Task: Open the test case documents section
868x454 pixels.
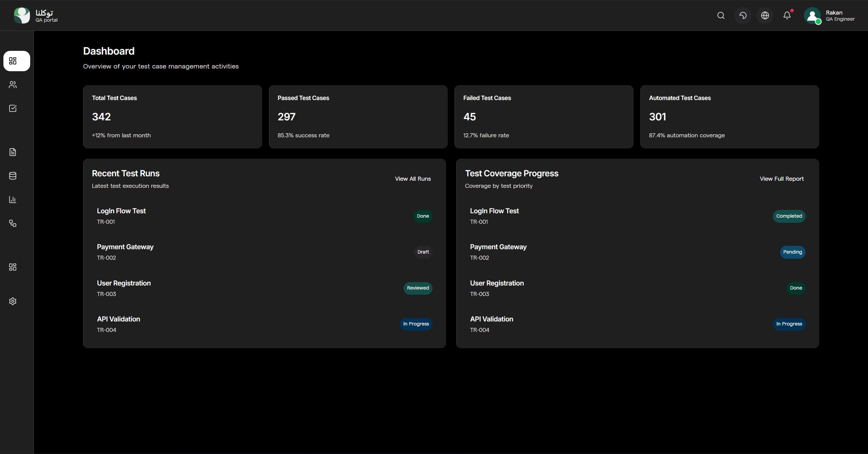Action: (13, 152)
